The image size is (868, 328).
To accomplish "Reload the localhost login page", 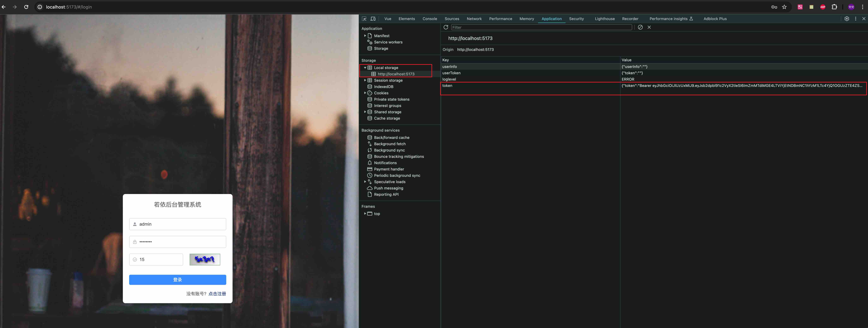I will 26,7.
